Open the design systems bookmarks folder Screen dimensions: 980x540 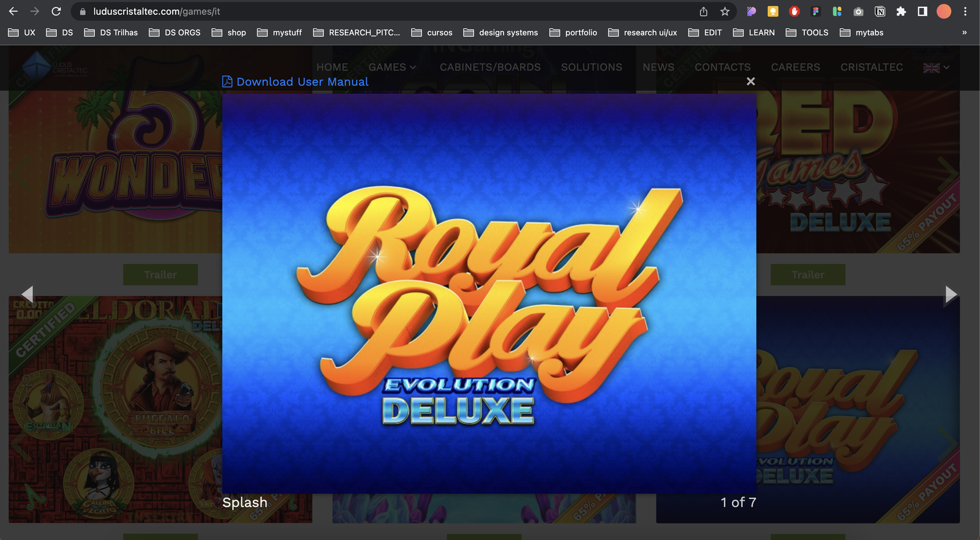500,32
